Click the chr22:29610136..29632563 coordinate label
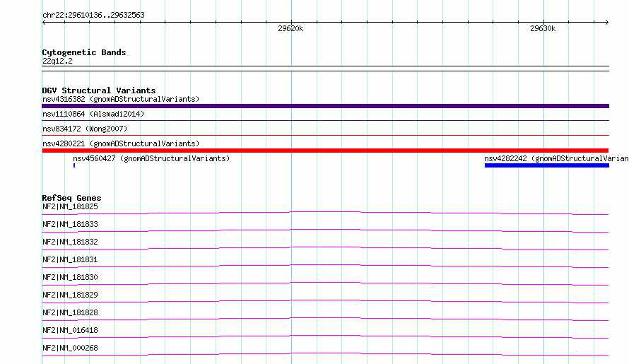The image size is (629, 364). coord(93,15)
